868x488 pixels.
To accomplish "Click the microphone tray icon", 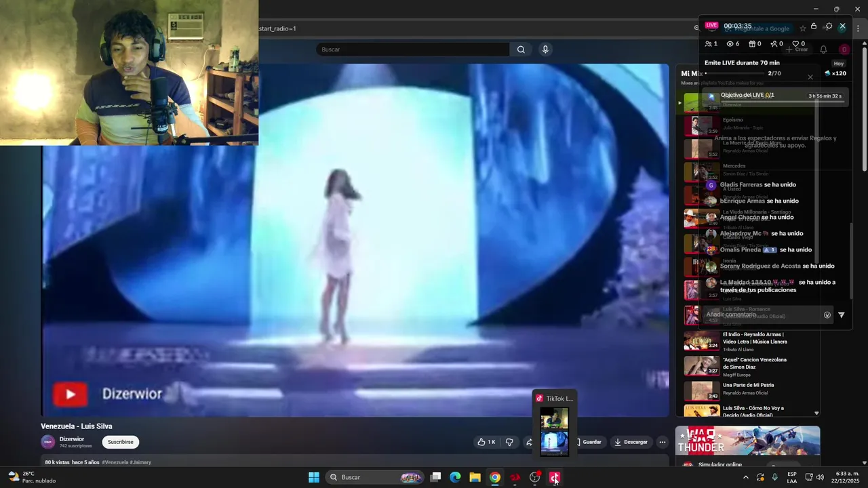I will coord(774,477).
